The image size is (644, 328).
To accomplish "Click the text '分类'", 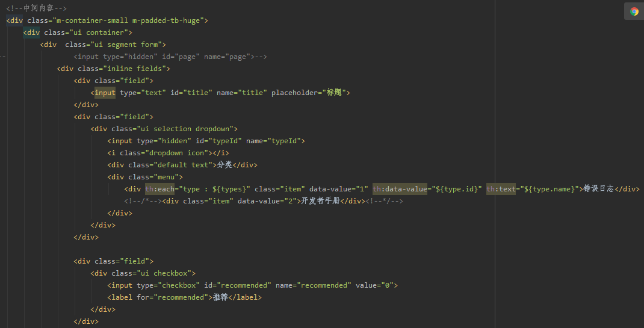I will (224, 165).
